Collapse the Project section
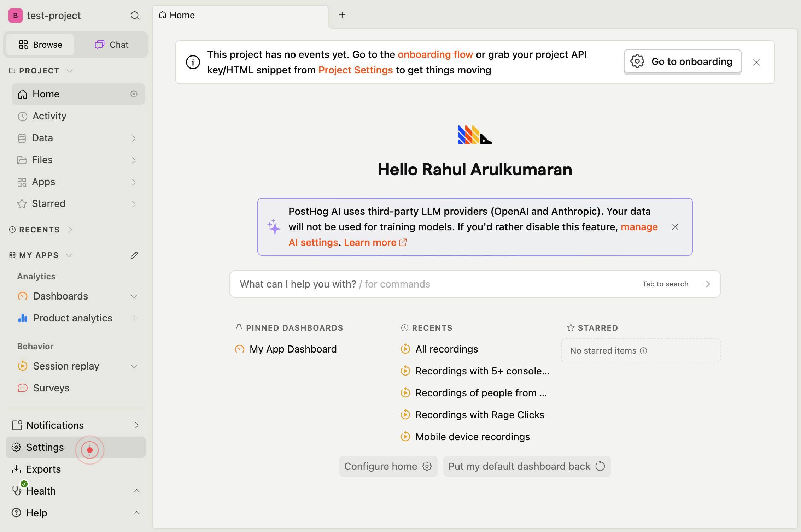 click(70, 71)
